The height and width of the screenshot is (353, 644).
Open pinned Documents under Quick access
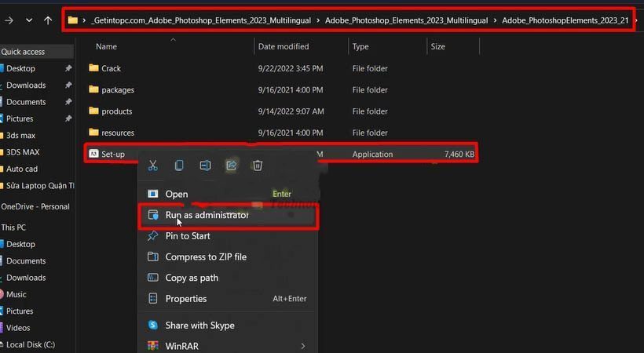click(26, 102)
